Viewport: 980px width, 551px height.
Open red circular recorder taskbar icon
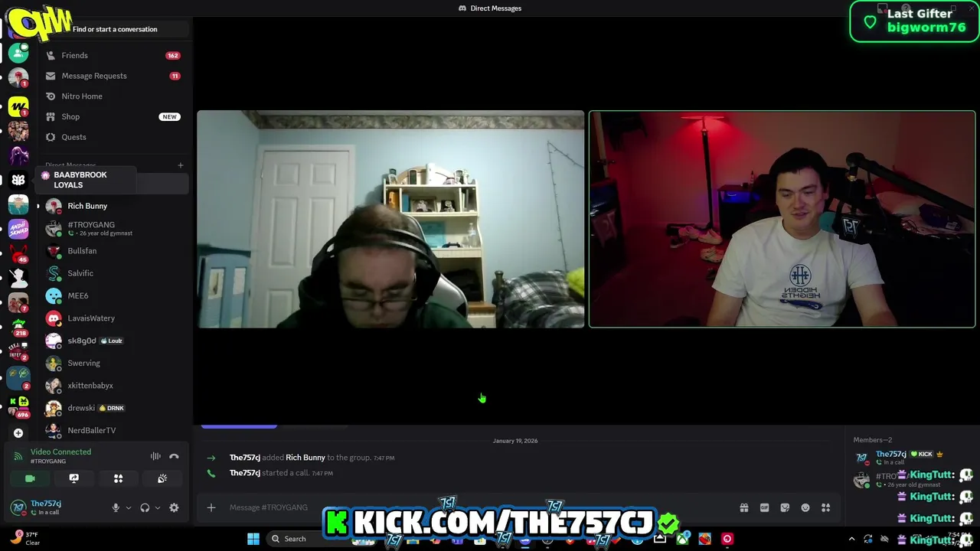pos(727,539)
